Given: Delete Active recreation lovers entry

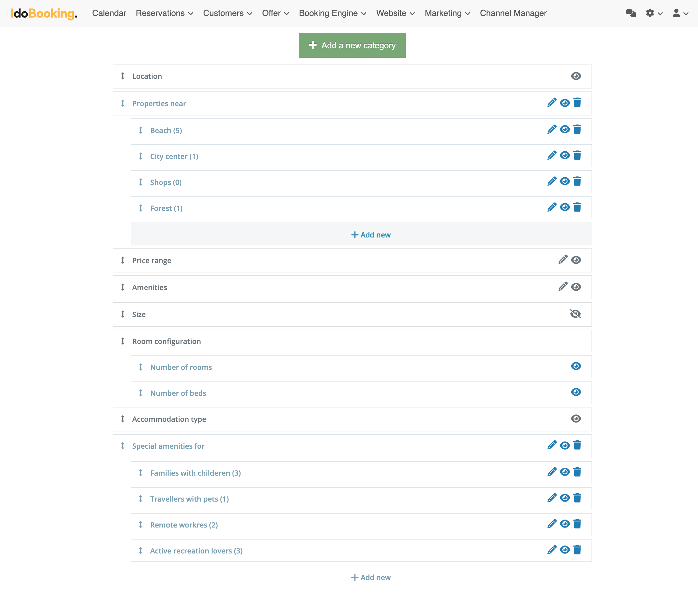Looking at the screenshot, I should [577, 550].
